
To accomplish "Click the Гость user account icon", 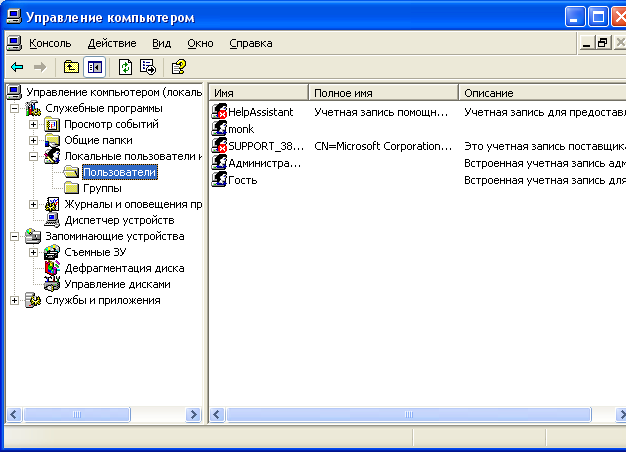I will coord(219,180).
